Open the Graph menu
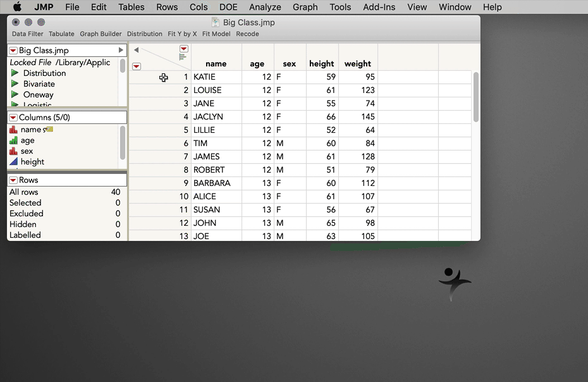The image size is (588, 382). point(305,7)
